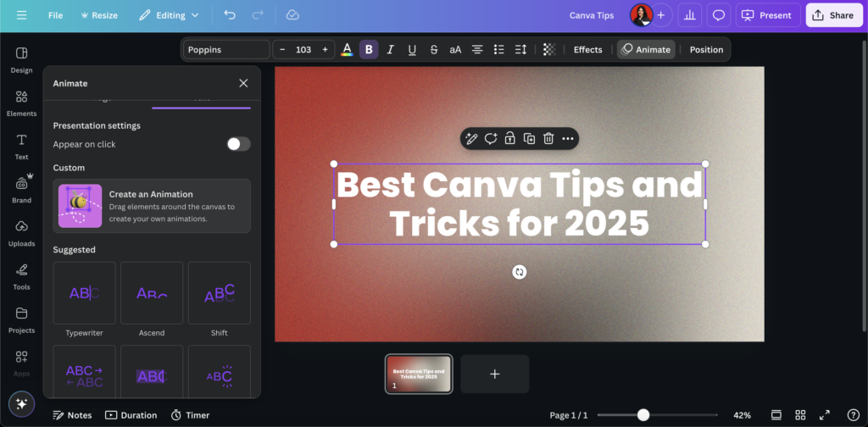The image size is (868, 427).
Task: Open the text color picker
Action: [347, 49]
